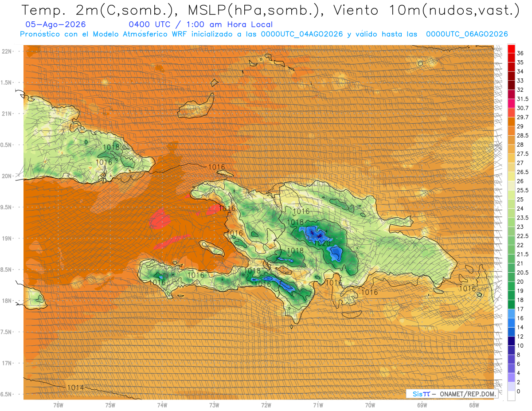Click the 74W longitude label

(x=162, y=405)
